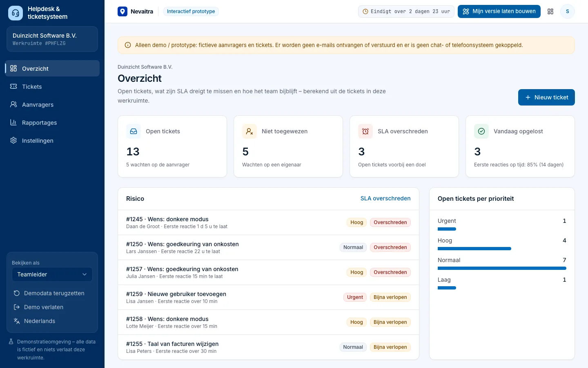Open the Teamleider role dropdown
Viewport: 588px width, 368px height.
coord(52,274)
